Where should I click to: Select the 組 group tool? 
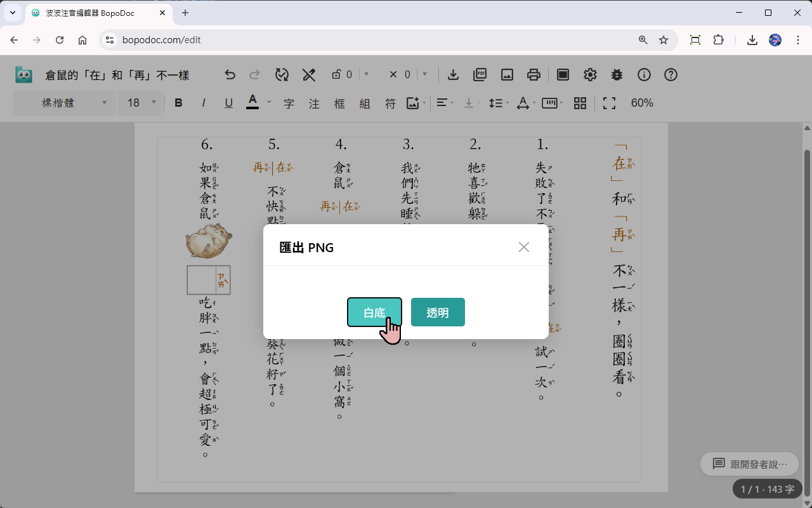pos(365,103)
